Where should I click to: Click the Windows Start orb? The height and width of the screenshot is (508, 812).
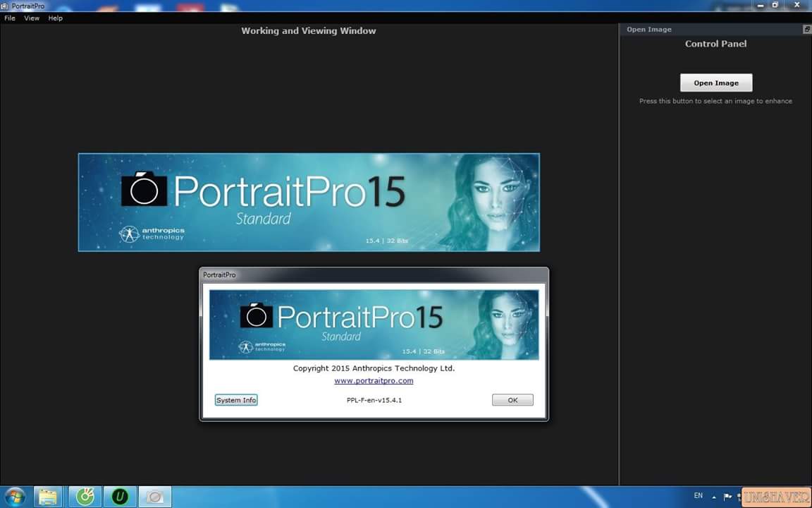tap(15, 497)
